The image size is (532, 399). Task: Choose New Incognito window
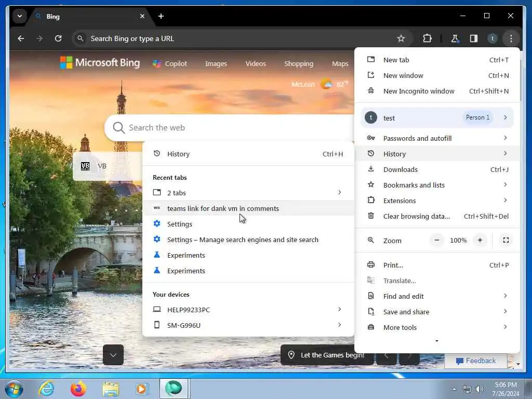click(x=437, y=91)
